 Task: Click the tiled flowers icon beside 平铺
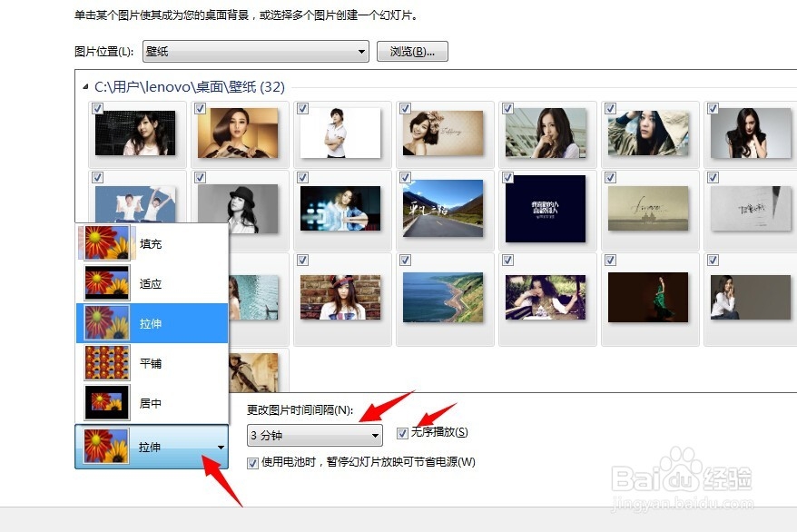(x=106, y=363)
